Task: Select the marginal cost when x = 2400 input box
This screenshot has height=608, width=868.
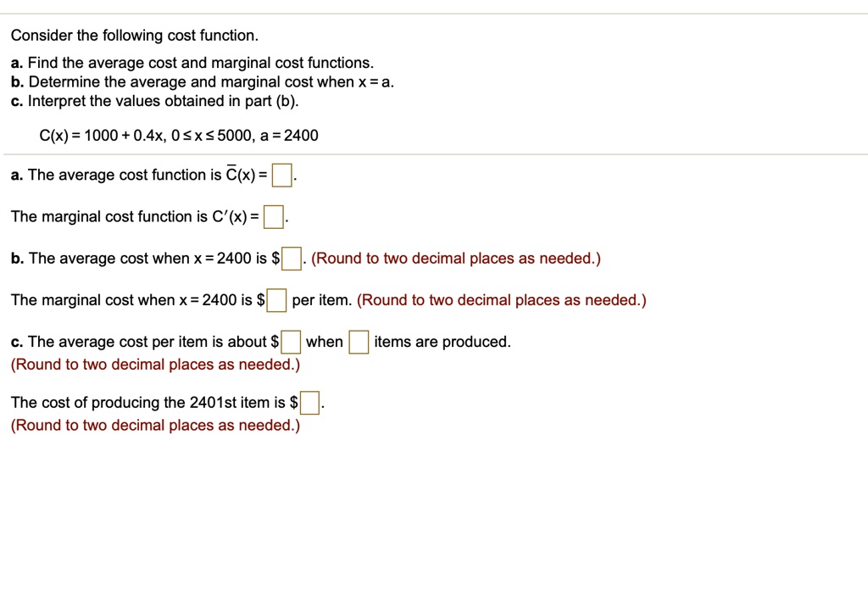Action: (276, 300)
